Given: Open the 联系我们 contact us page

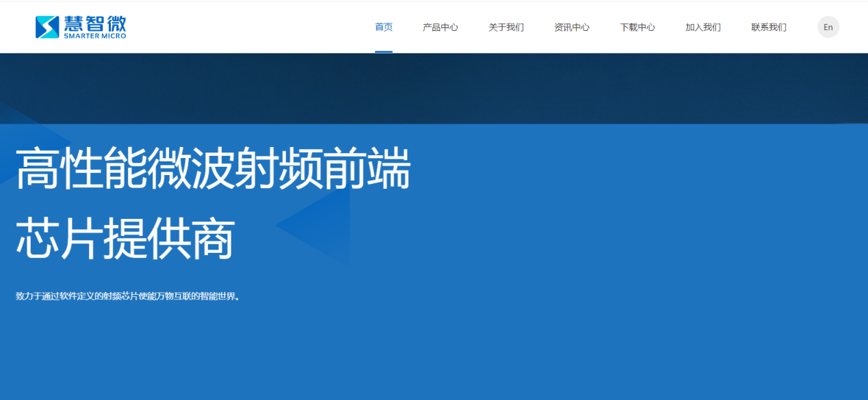Looking at the screenshot, I should 769,27.
